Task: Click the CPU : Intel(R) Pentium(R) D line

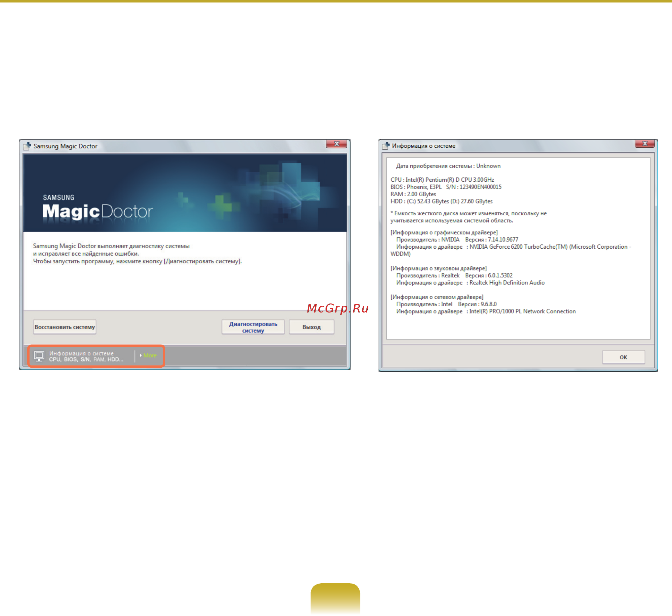Action: [442, 180]
